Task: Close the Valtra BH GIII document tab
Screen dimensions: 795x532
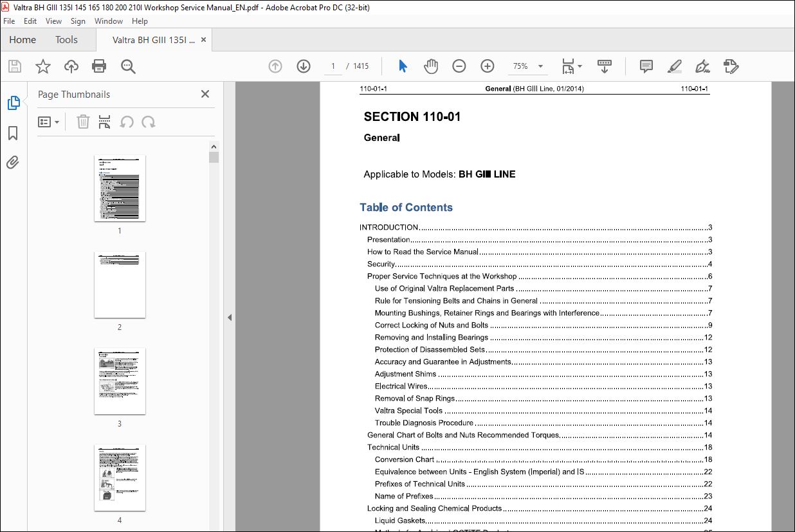Action: click(x=204, y=40)
